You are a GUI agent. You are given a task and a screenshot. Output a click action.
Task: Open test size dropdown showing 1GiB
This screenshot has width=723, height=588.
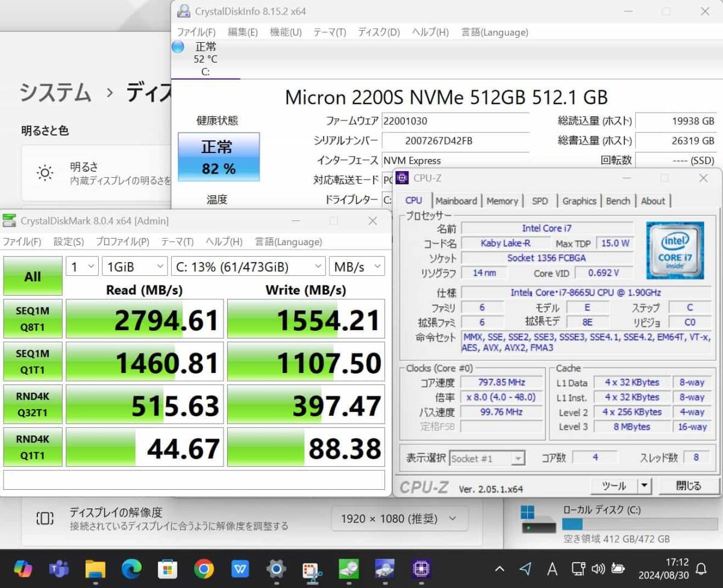coord(134,266)
